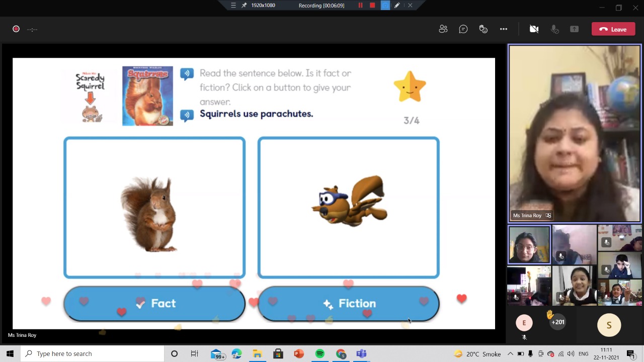This screenshot has width=644, height=362.
Task: Open the recorder hamburger menu
Action: (233, 5)
